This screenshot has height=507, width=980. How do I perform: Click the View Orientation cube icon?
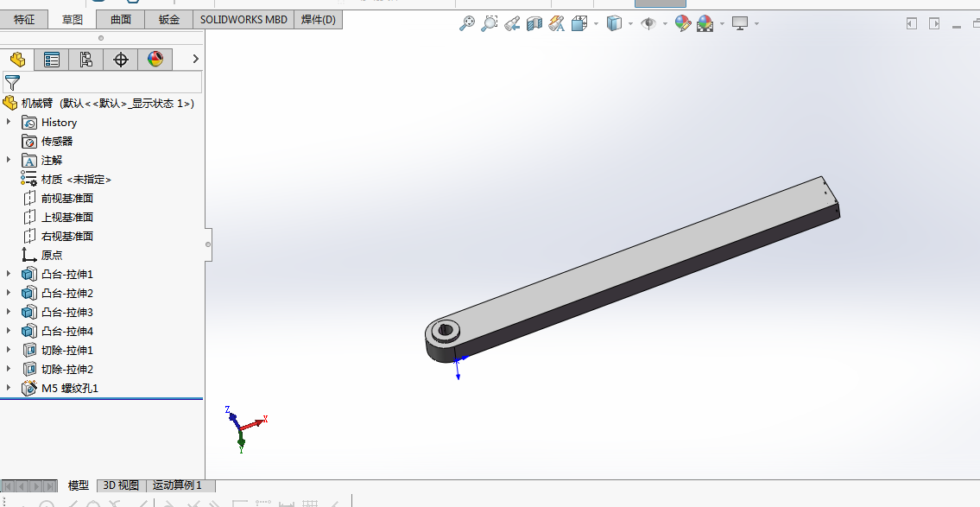(x=579, y=24)
